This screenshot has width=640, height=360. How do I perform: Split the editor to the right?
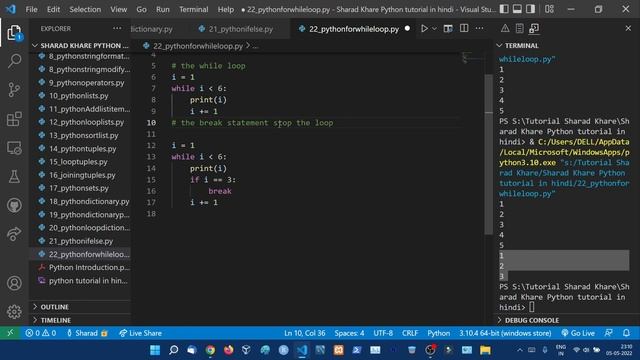click(464, 29)
